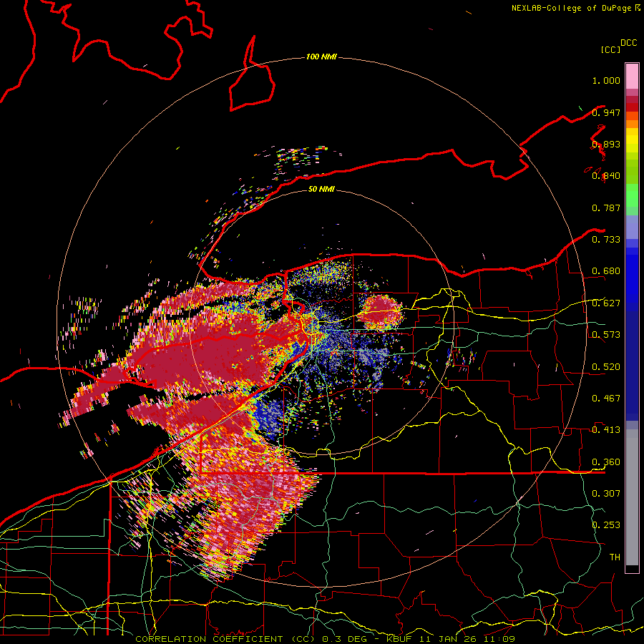The width and height of the screenshot is (644, 644).
Task: Click the 0.413 scale value
Action: [606, 430]
